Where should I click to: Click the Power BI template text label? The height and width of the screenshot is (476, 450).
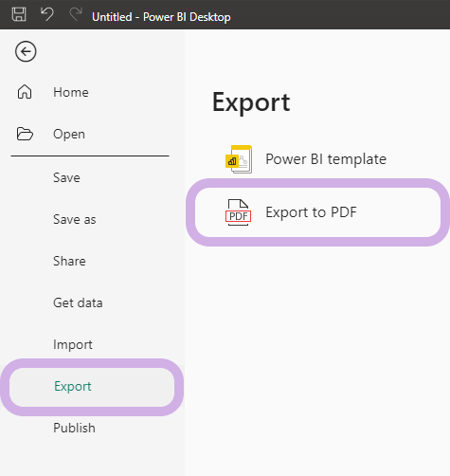click(326, 159)
